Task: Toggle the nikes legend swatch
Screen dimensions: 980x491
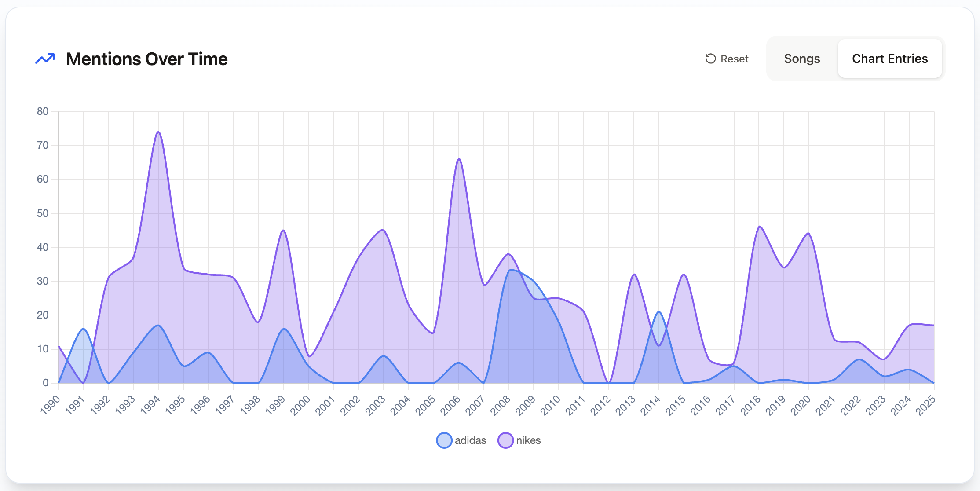Action: point(505,440)
